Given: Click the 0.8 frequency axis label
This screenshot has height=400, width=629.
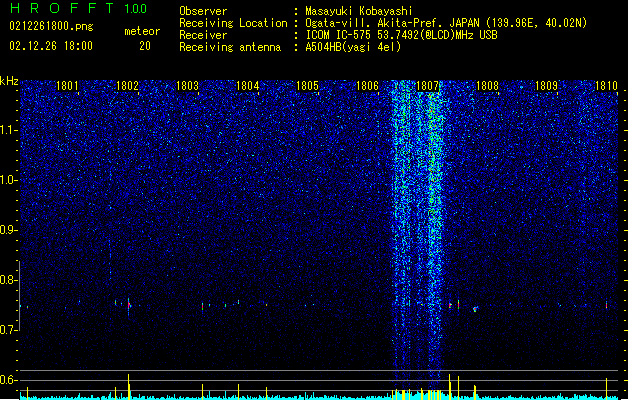Looking at the screenshot, I should [x=9, y=280].
